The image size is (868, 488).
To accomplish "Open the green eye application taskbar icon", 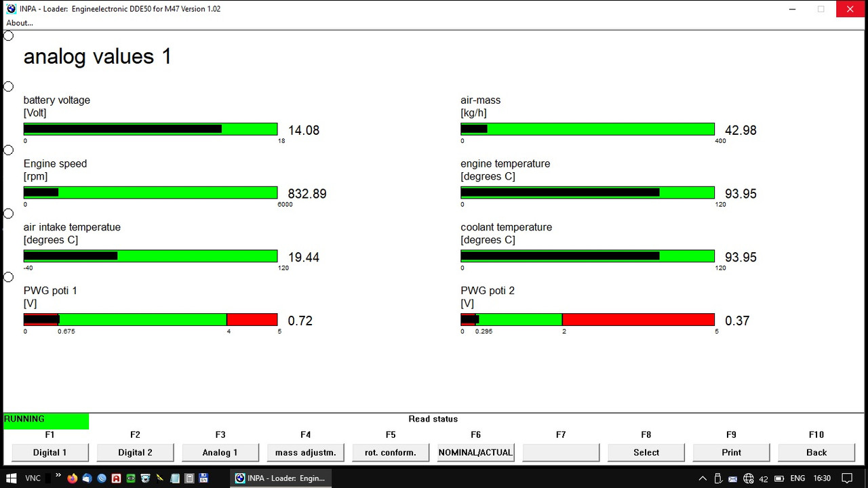I will point(130,479).
